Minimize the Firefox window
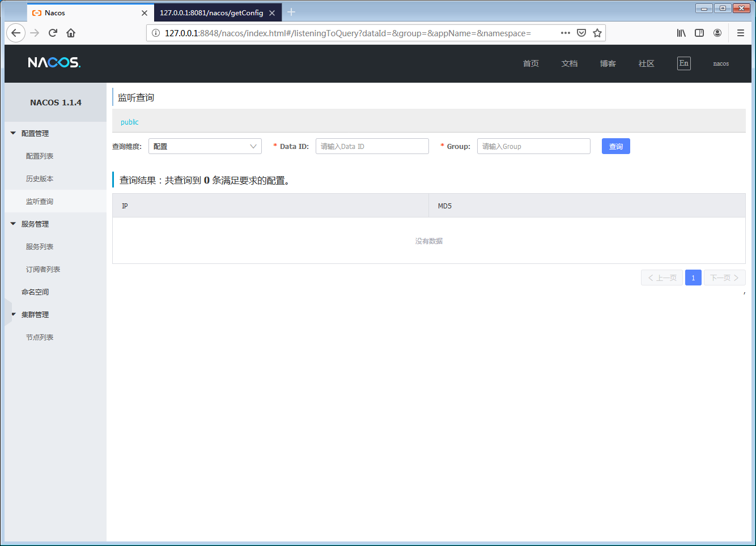The image size is (756, 546). click(704, 8)
